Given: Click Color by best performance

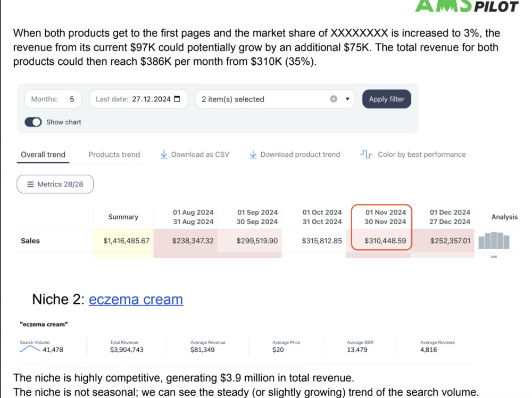Looking at the screenshot, I should (x=413, y=155).
